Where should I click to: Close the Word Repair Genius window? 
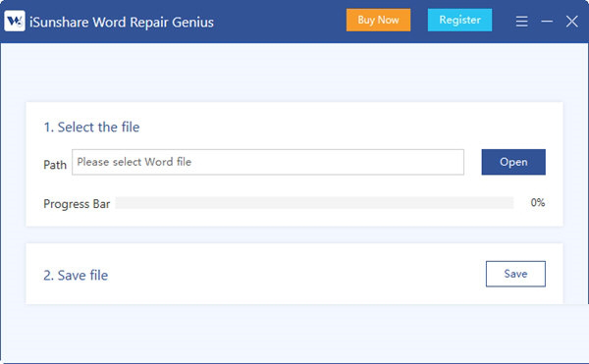pos(572,22)
